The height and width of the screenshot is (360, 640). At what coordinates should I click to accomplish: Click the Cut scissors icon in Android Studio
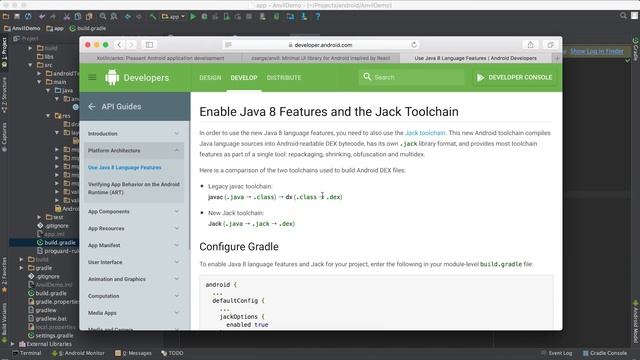click(67, 17)
